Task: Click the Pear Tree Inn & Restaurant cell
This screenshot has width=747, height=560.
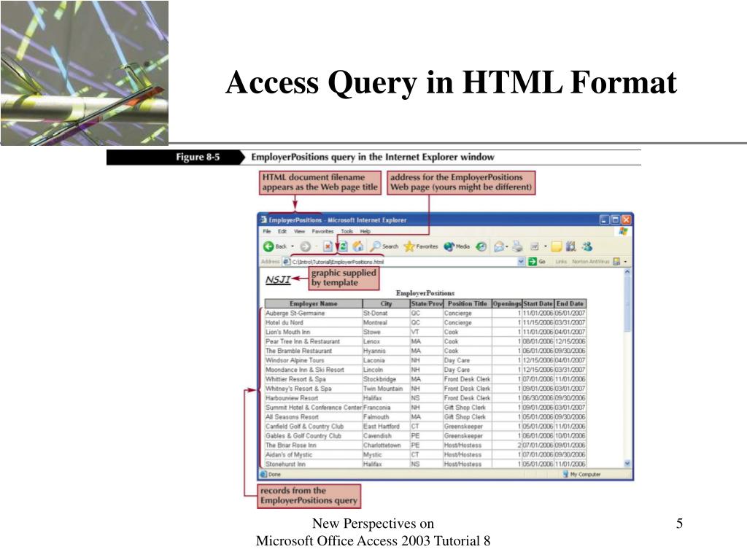Action: pos(314,341)
